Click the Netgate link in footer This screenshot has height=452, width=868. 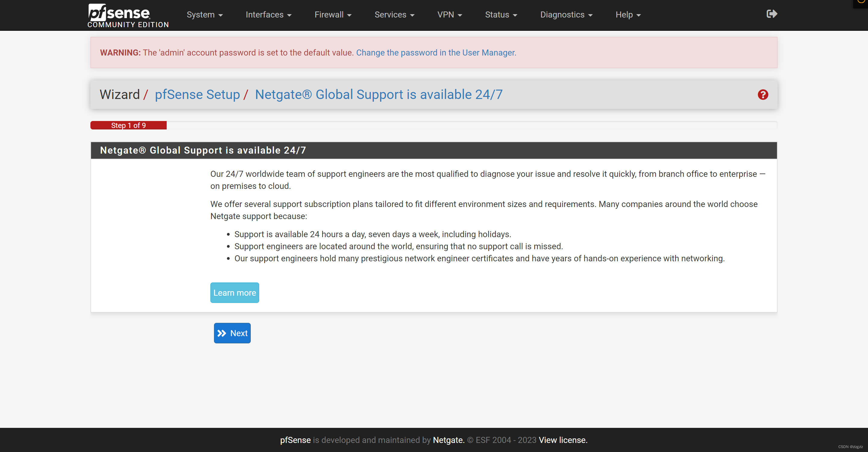(x=448, y=440)
